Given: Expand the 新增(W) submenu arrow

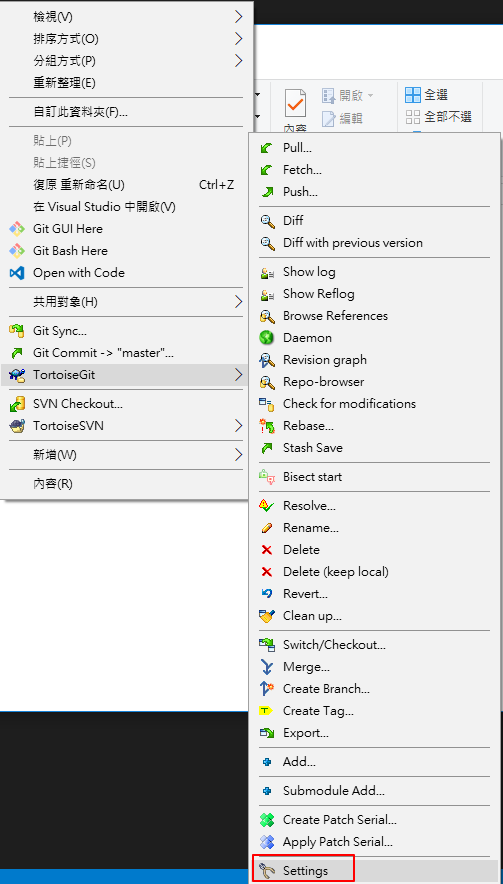Looking at the screenshot, I should point(239,454).
